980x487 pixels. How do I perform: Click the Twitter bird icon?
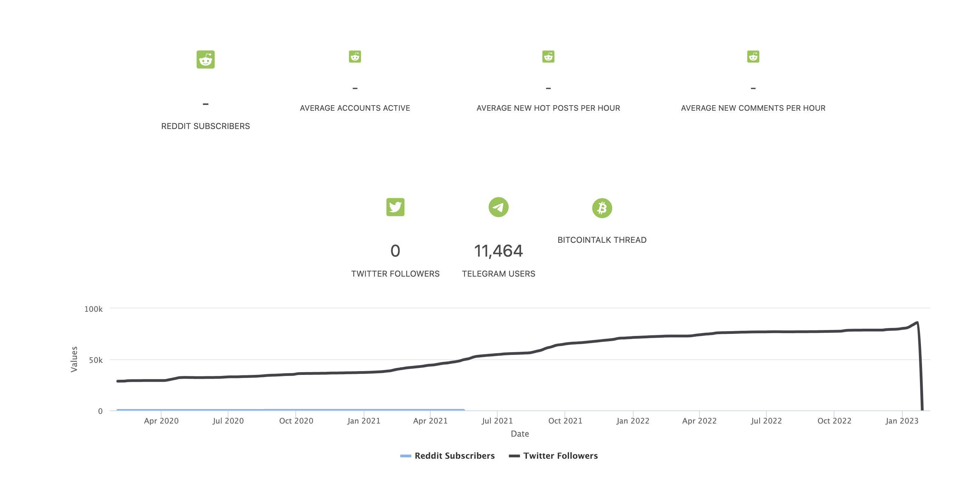tap(395, 207)
